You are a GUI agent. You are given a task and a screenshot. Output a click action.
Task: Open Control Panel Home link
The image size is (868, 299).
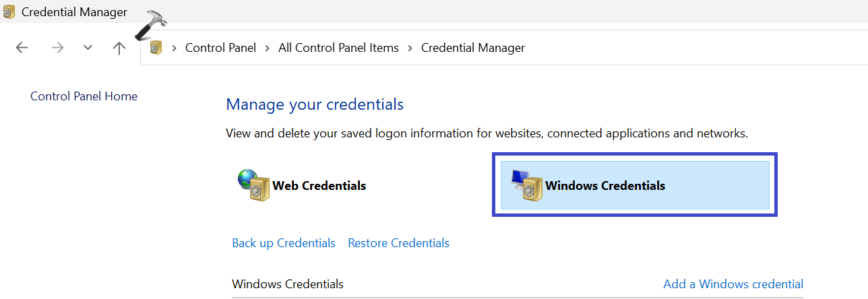click(84, 96)
